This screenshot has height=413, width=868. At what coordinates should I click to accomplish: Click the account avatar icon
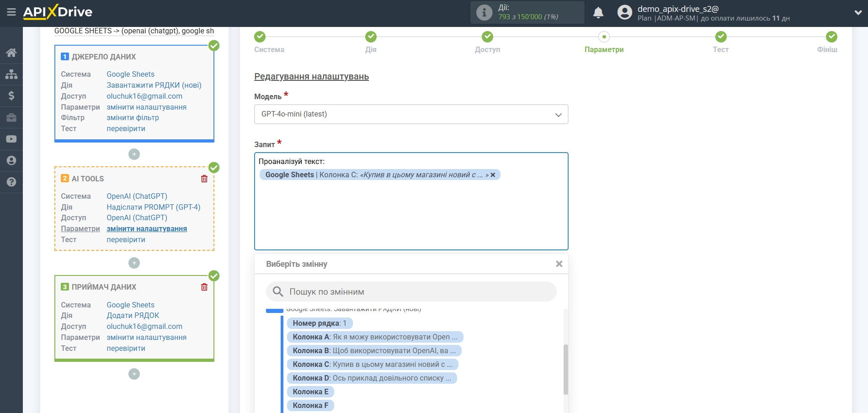click(x=625, y=12)
